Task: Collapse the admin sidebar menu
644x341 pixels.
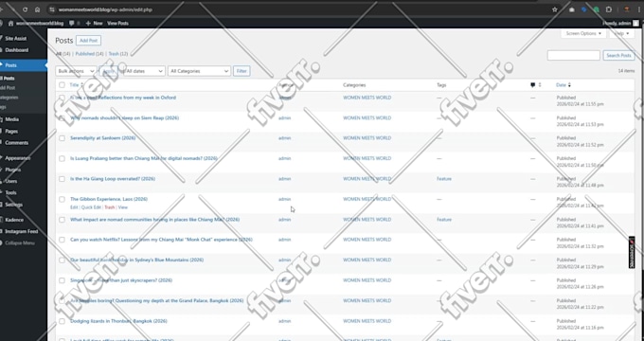Action: [x=19, y=242]
